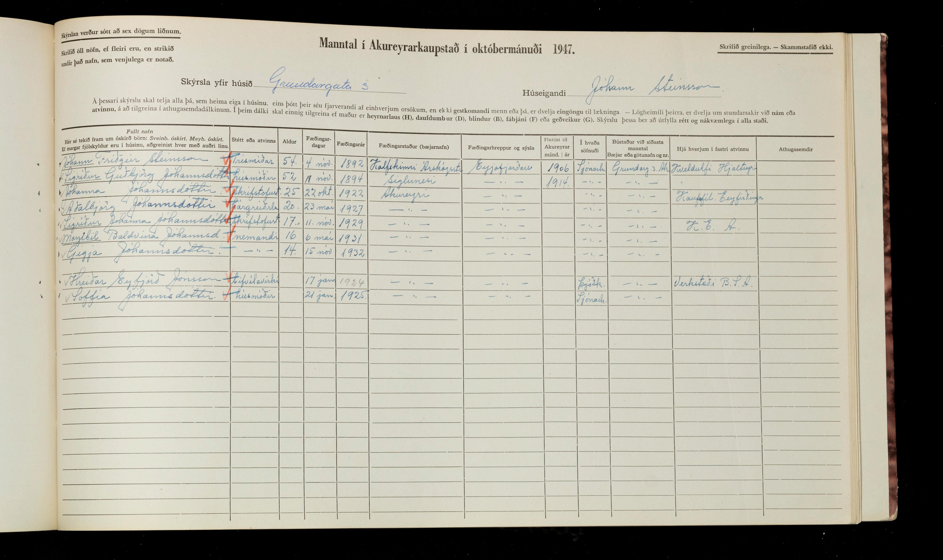Click the Fæðingarár column header
Image resolution: width=943 pixels, height=560 pixels.
[x=351, y=144]
